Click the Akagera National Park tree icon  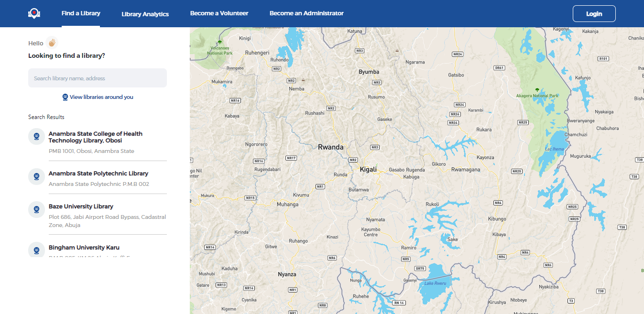[537, 90]
